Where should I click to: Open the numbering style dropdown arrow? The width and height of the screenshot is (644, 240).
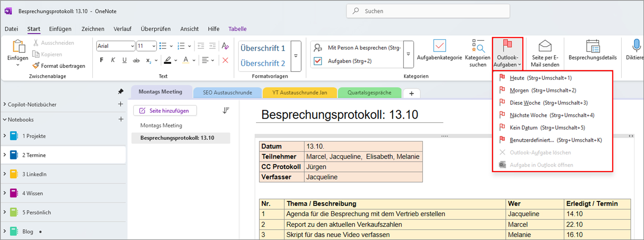click(x=189, y=46)
